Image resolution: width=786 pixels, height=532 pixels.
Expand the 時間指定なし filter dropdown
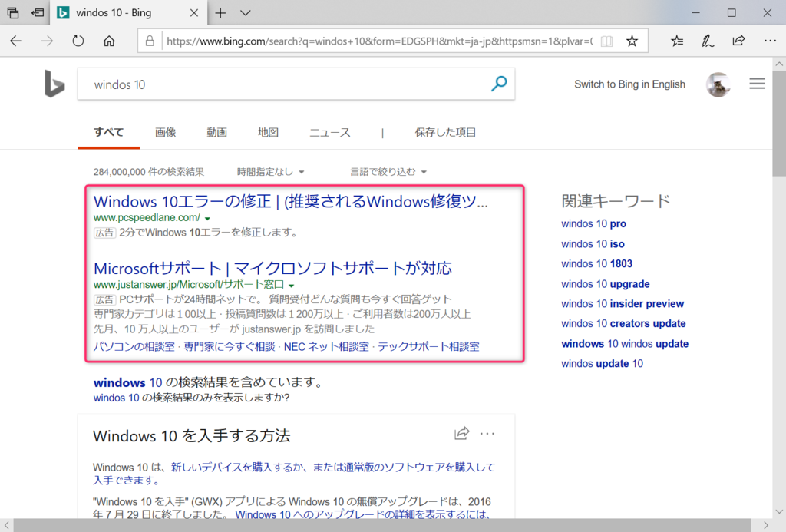(x=271, y=172)
